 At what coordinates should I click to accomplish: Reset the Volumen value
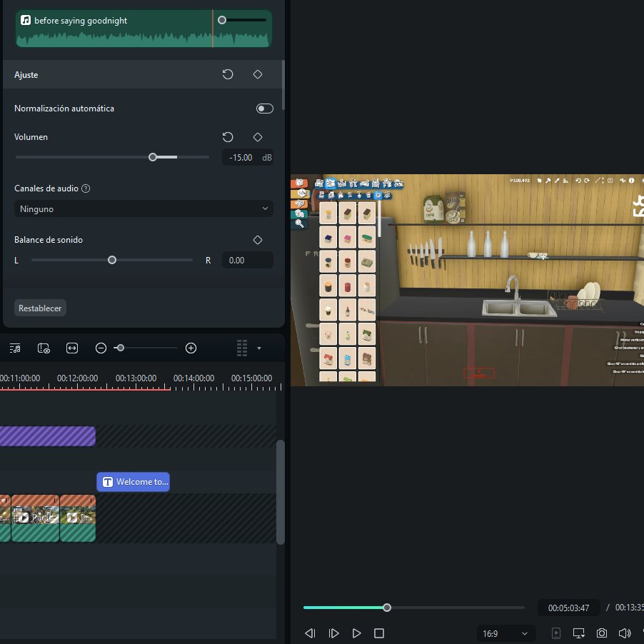click(x=228, y=137)
